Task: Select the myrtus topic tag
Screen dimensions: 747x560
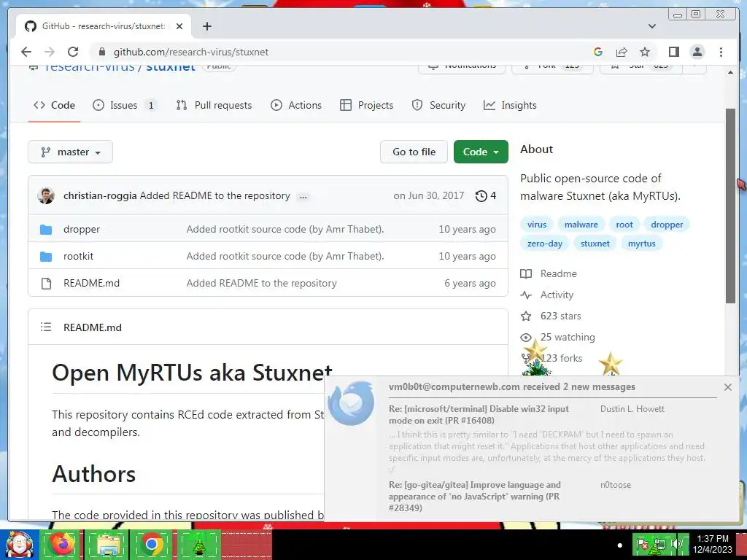Action: point(641,244)
